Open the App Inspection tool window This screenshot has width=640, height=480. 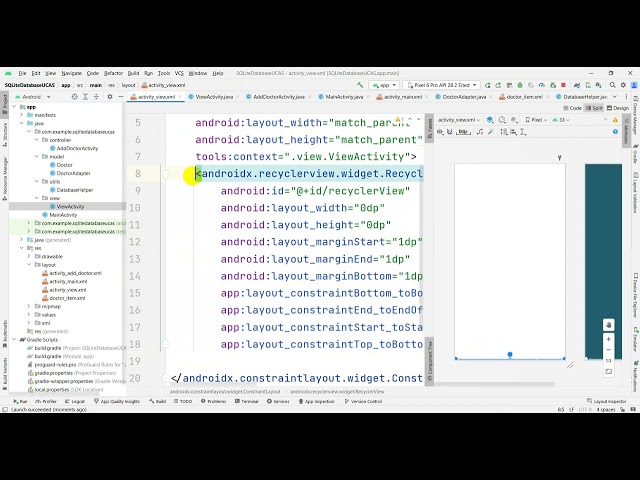[x=316, y=401]
